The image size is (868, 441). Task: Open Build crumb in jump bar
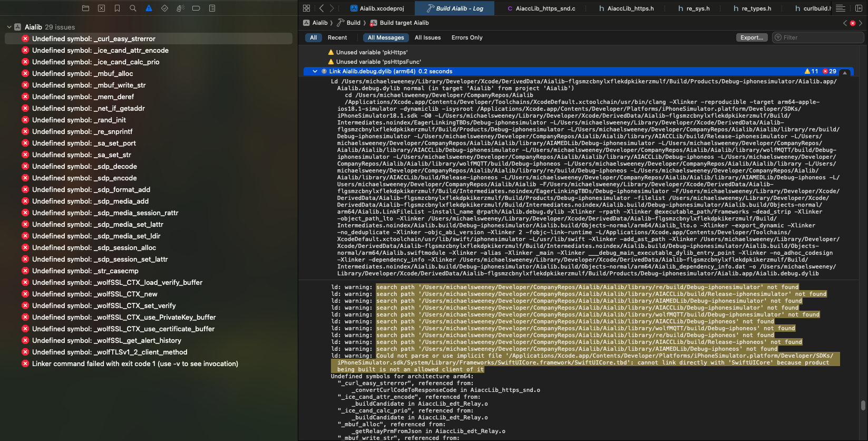(x=348, y=23)
